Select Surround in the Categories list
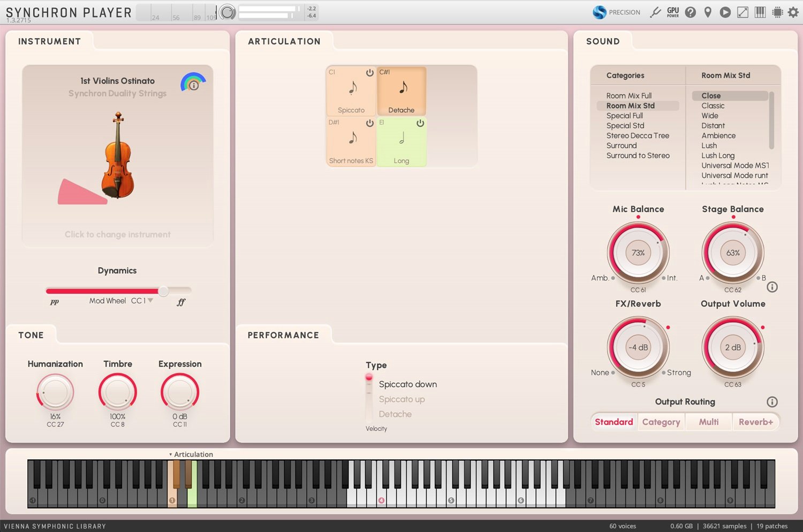This screenshot has height=532, width=803. (x=621, y=145)
